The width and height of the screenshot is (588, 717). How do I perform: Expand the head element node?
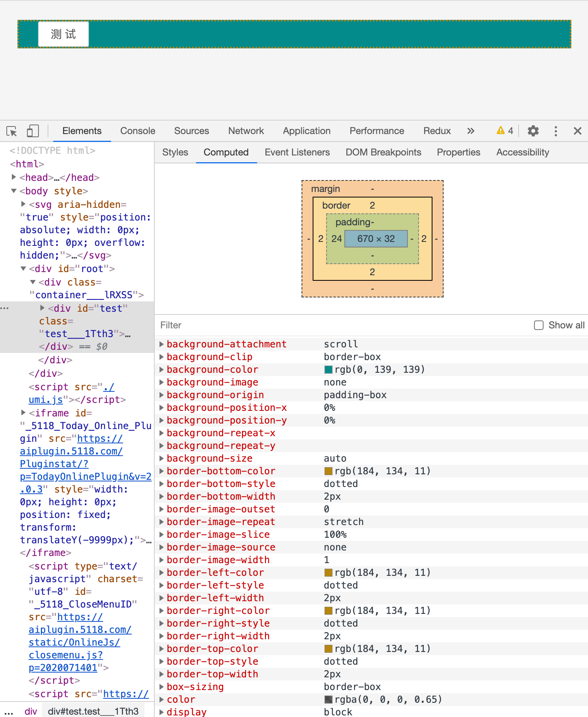click(14, 177)
